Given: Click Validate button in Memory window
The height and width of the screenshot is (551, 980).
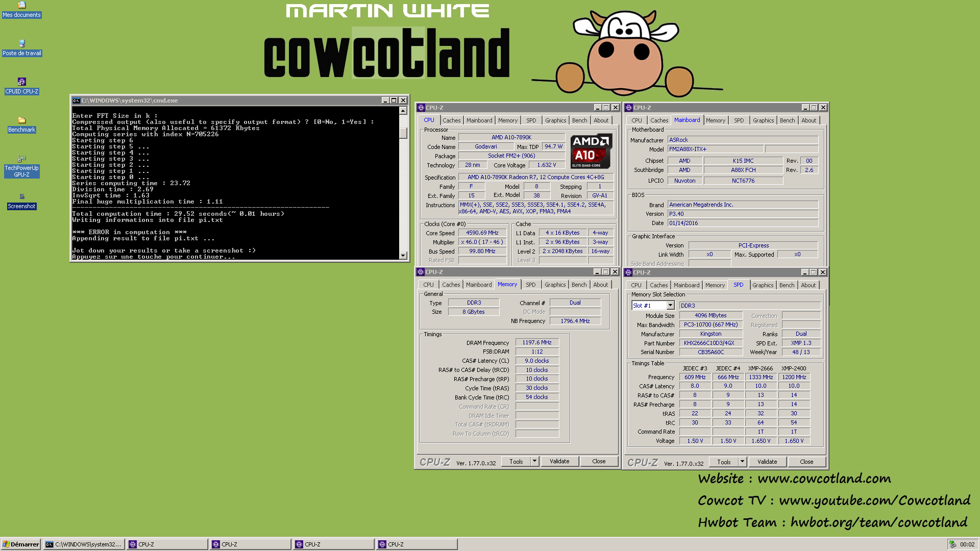Looking at the screenshot, I should pyautogui.click(x=559, y=461).
